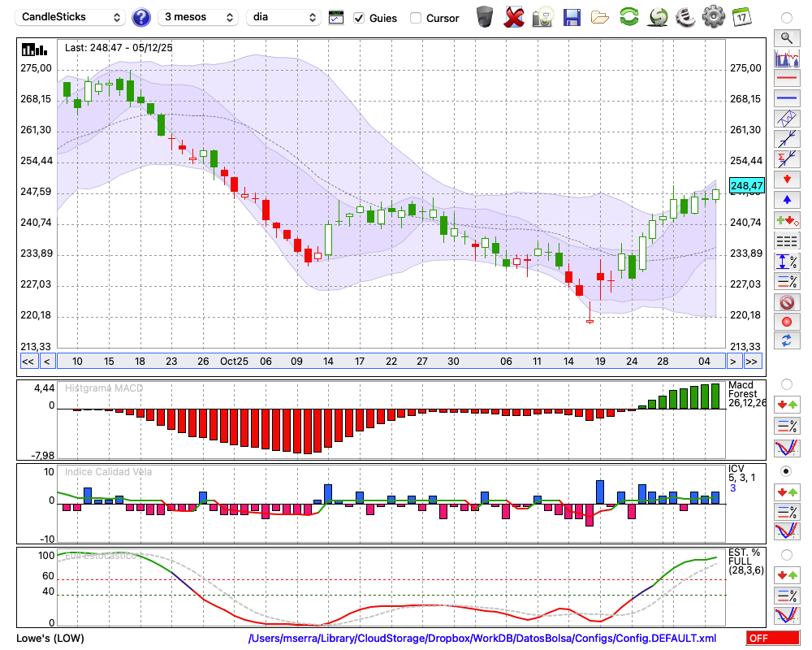Click oscillator curve icon beside Stochastic panel

[x=787, y=615]
